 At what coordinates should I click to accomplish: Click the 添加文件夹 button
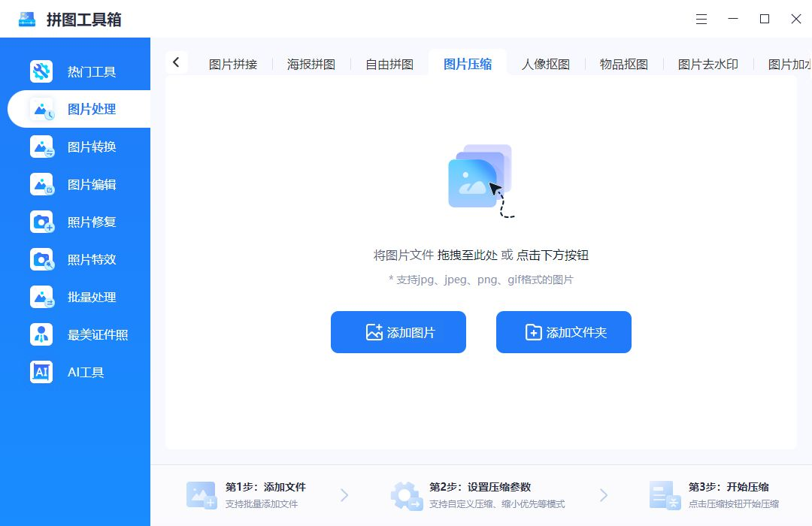coord(563,332)
